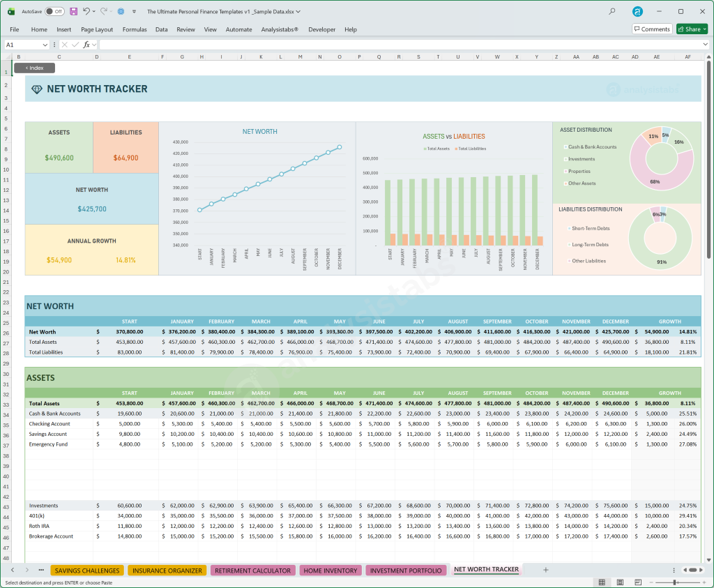Image resolution: width=714 pixels, height=588 pixels.
Task: Select Normal view icon in status bar
Action: (600, 582)
